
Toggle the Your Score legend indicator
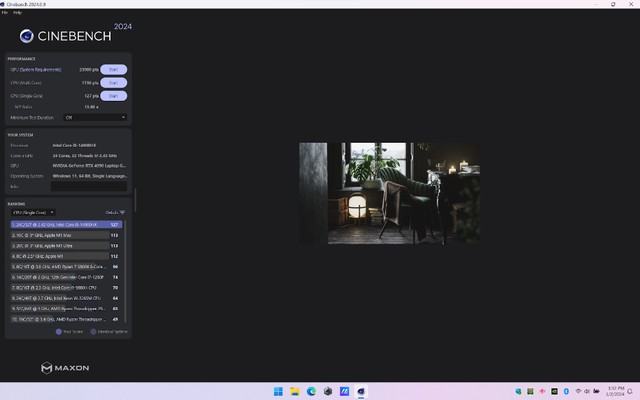point(60,331)
